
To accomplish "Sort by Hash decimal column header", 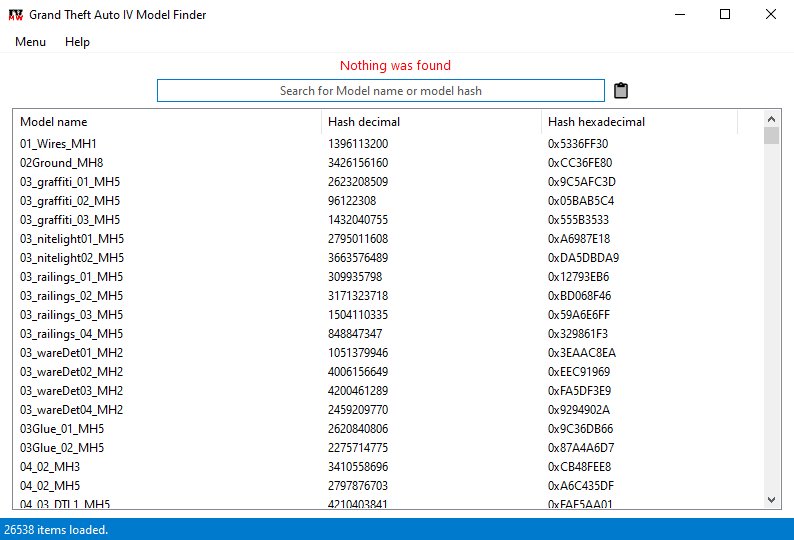I will (x=431, y=122).
